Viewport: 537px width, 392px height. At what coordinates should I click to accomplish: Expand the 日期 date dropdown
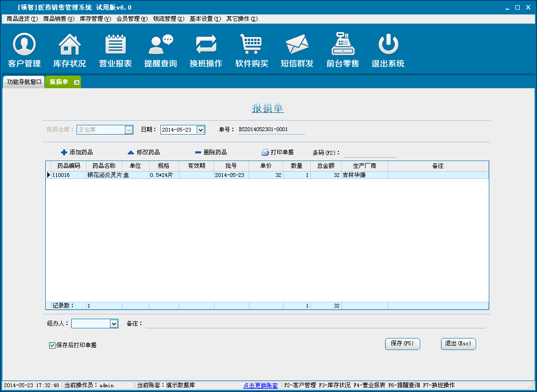tap(201, 130)
